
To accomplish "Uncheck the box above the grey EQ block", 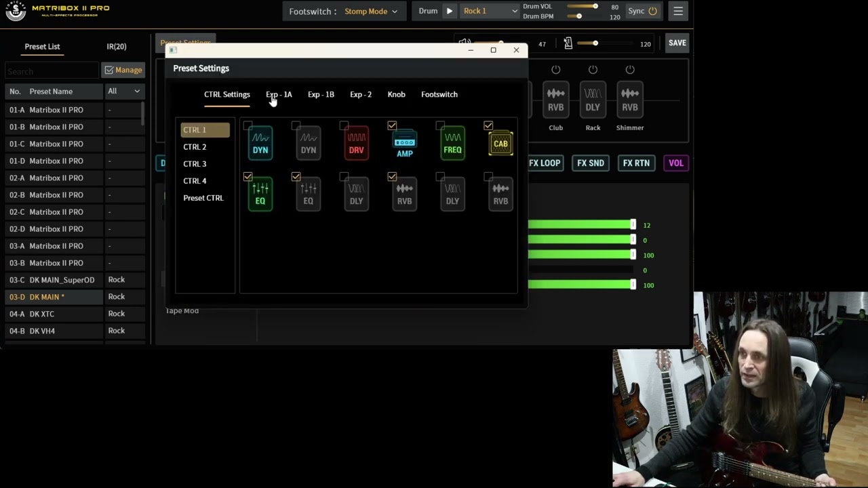I will point(296,176).
